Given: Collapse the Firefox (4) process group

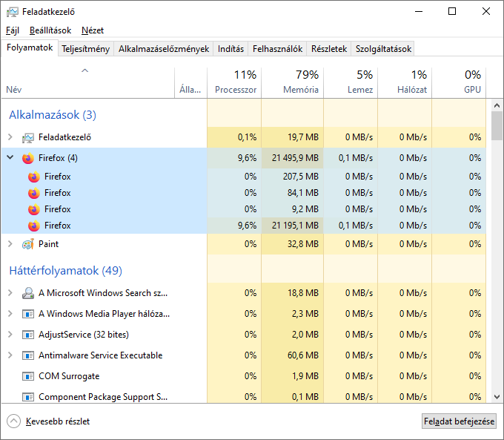Looking at the screenshot, I should 10,158.
